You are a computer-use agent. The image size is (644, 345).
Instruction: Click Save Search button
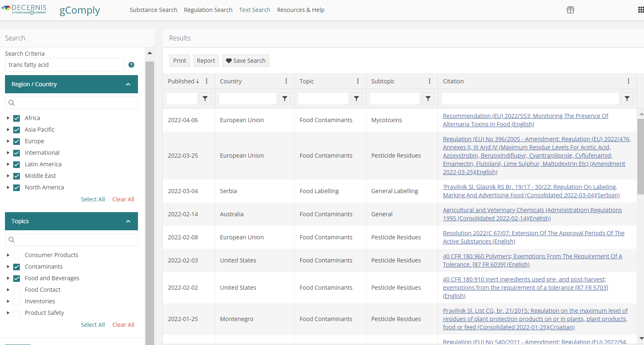tap(246, 61)
